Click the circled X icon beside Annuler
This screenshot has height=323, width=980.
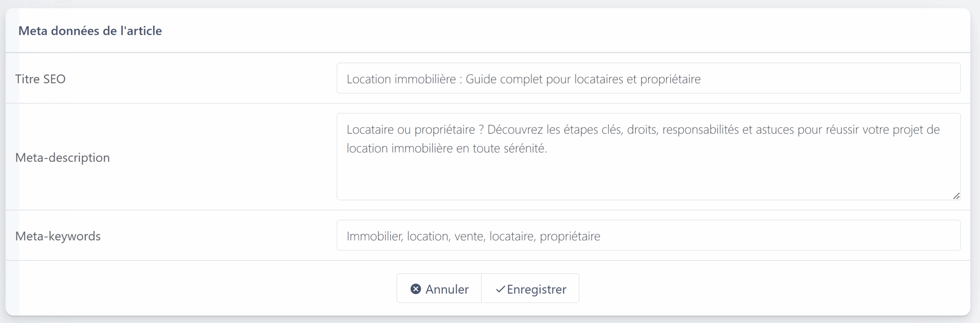[x=416, y=289]
